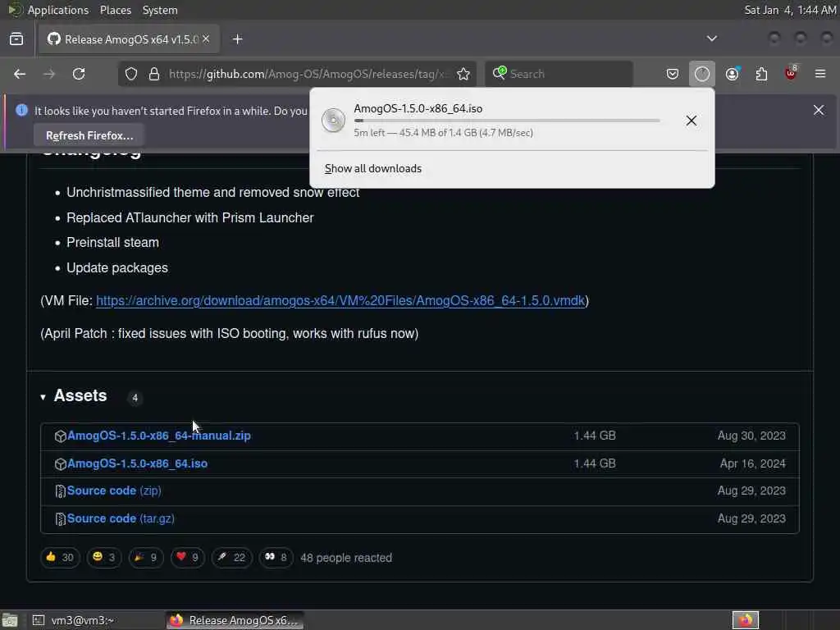Bookmark this page with the star icon
The width and height of the screenshot is (840, 630).
(463, 74)
